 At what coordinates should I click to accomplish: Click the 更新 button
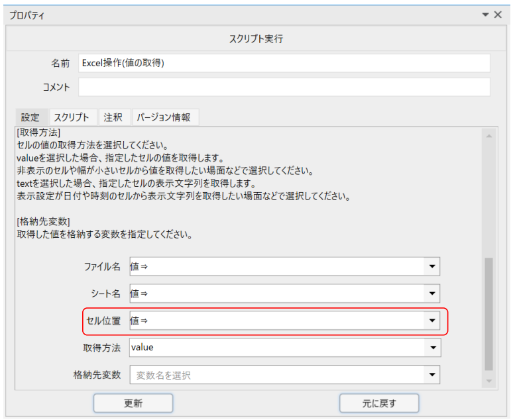(133, 403)
